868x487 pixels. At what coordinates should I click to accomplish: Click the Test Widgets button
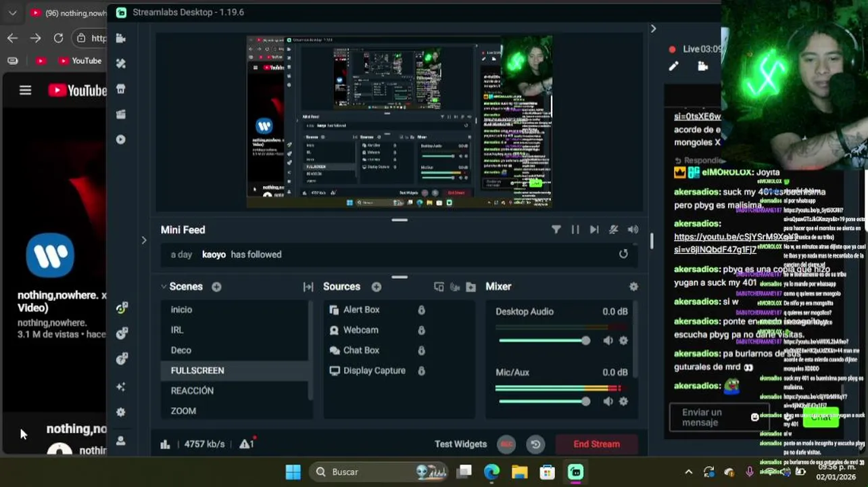click(460, 444)
